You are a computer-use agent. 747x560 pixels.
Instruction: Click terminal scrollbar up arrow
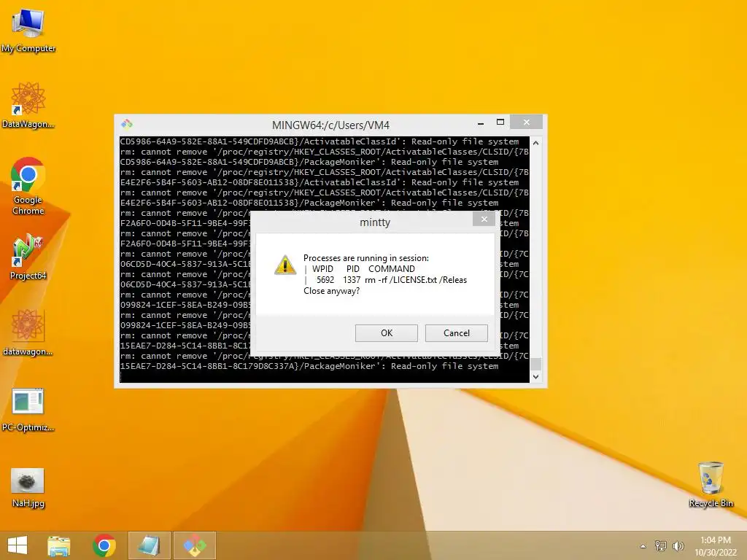pos(536,143)
